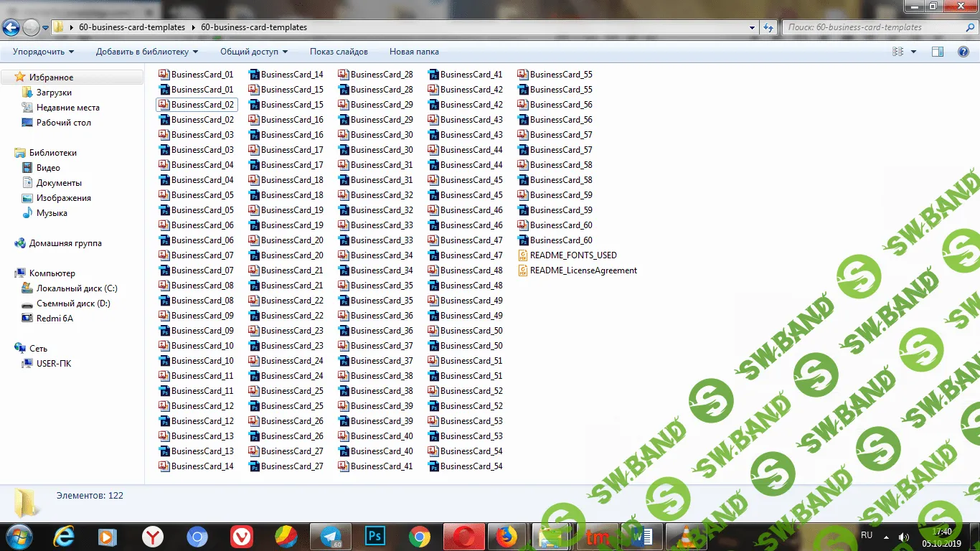Click the Back navigation arrow
This screenshot has height=551, width=980.
11,28
